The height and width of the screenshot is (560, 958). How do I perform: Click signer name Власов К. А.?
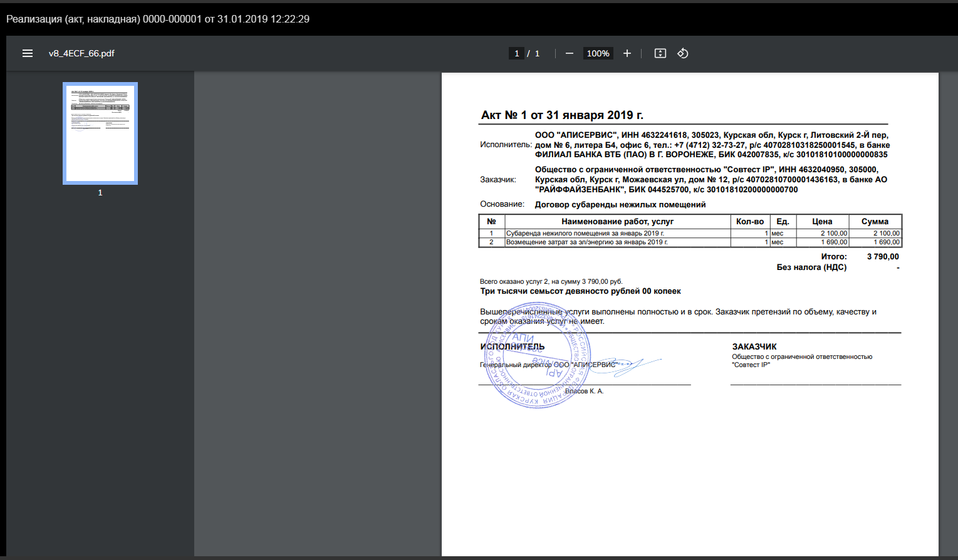tap(584, 391)
